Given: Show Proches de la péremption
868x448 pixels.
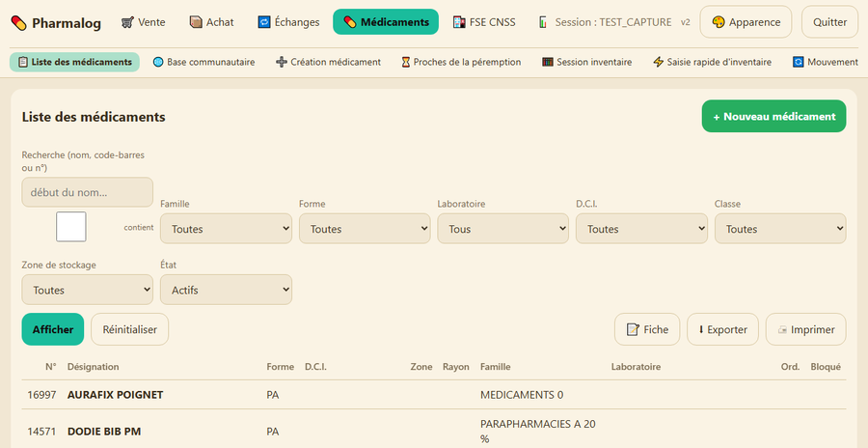Looking at the screenshot, I should [x=461, y=62].
